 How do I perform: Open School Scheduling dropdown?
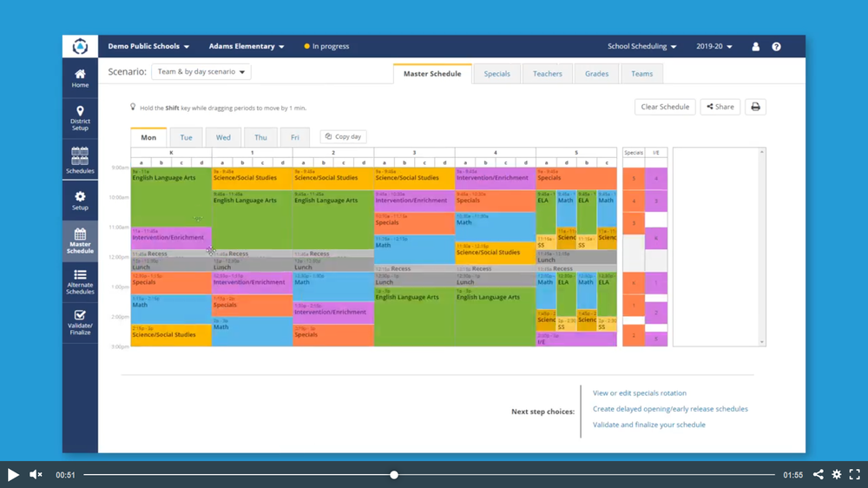coord(641,47)
